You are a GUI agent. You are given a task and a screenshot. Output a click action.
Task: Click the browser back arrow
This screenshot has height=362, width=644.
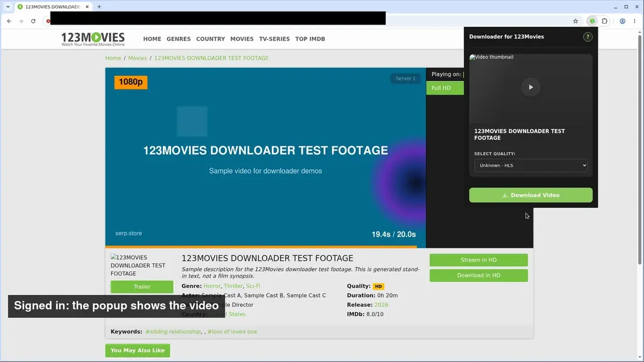coord(9,21)
